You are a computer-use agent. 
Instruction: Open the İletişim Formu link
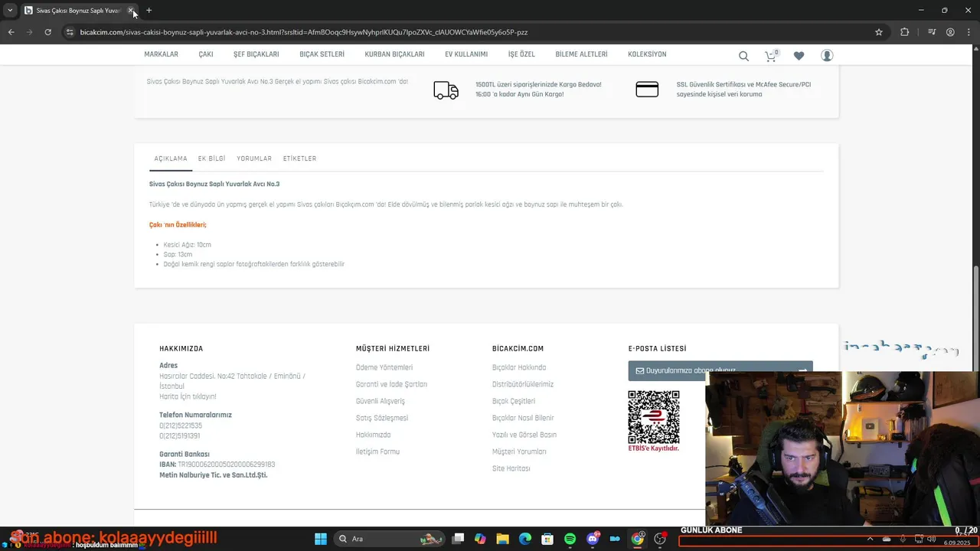[377, 452]
